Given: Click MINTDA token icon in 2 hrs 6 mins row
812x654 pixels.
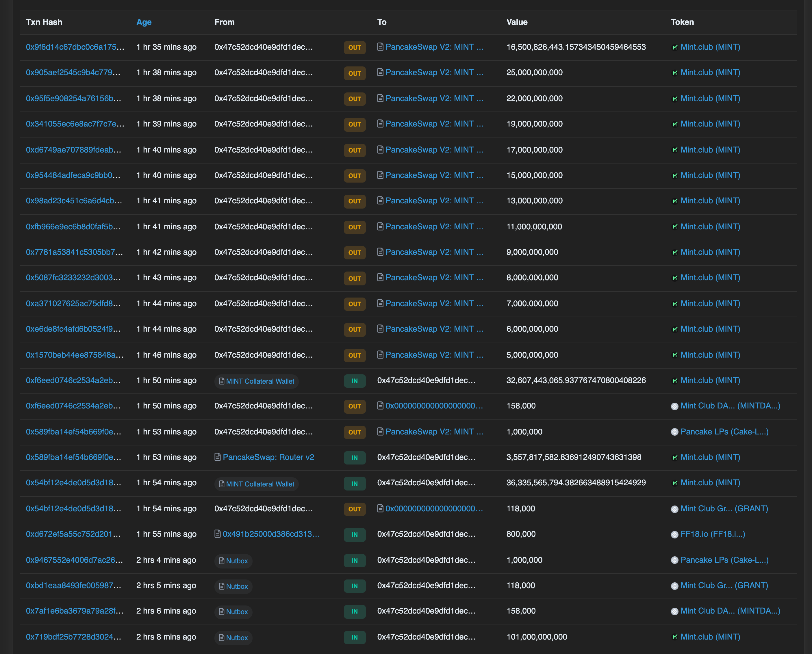Looking at the screenshot, I should point(674,611).
